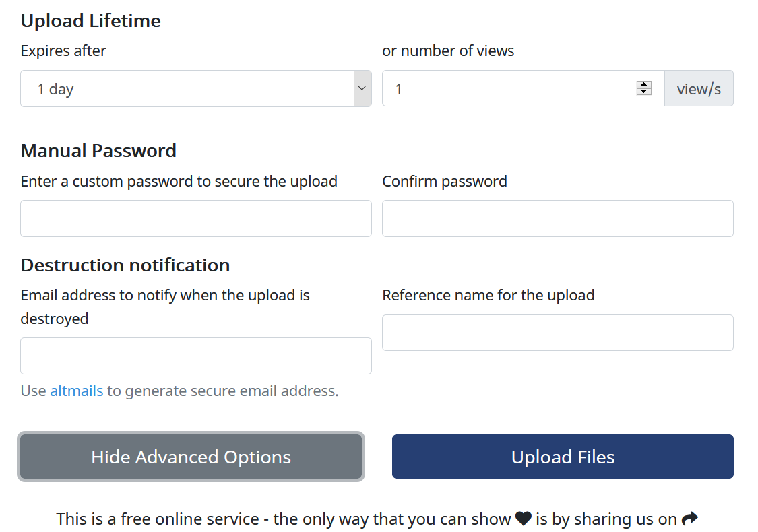This screenshot has height=532, width=758.
Task: Click the destruction notification email field
Action: tap(195, 356)
